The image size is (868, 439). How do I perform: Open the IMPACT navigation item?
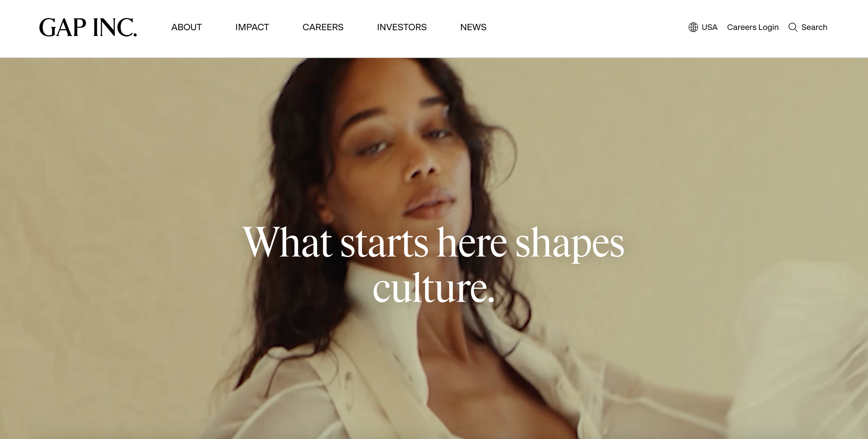click(252, 27)
